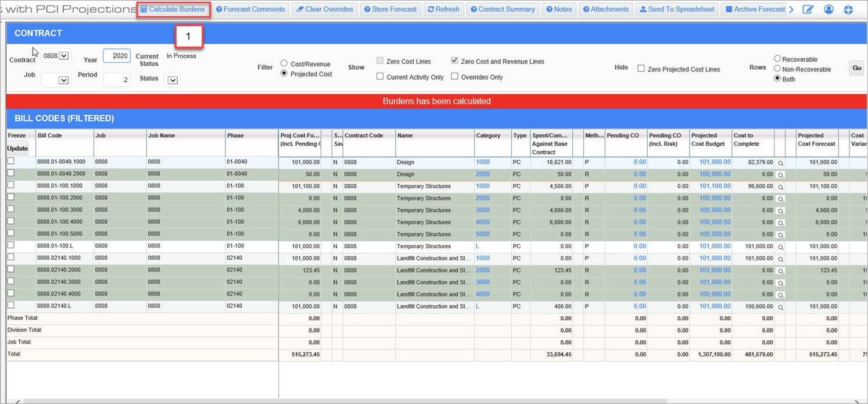This screenshot has height=404, width=868.
Task: Click the Calculate Burdens toolbar button
Action: click(x=173, y=9)
